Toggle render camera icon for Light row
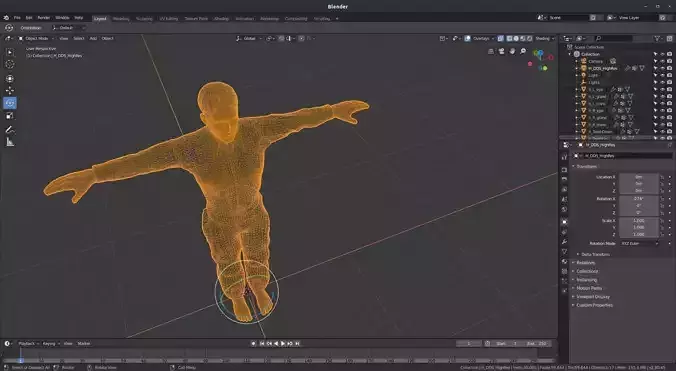This screenshot has height=371, width=676. tap(670, 75)
